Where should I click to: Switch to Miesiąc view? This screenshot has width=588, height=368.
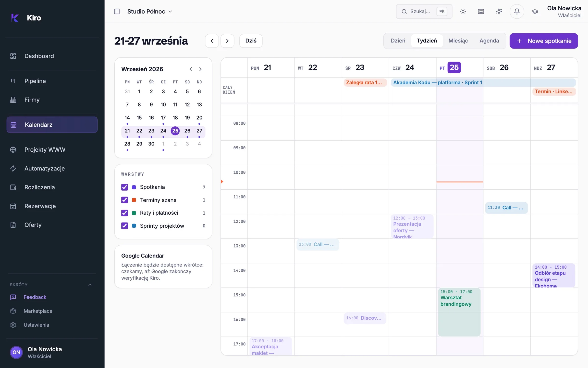point(458,41)
